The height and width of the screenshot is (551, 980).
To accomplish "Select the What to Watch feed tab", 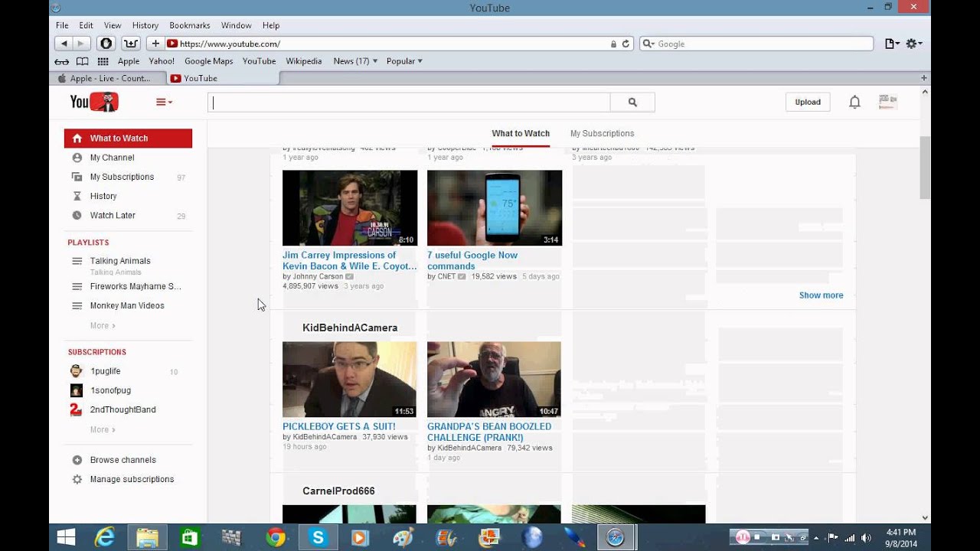I will point(521,133).
